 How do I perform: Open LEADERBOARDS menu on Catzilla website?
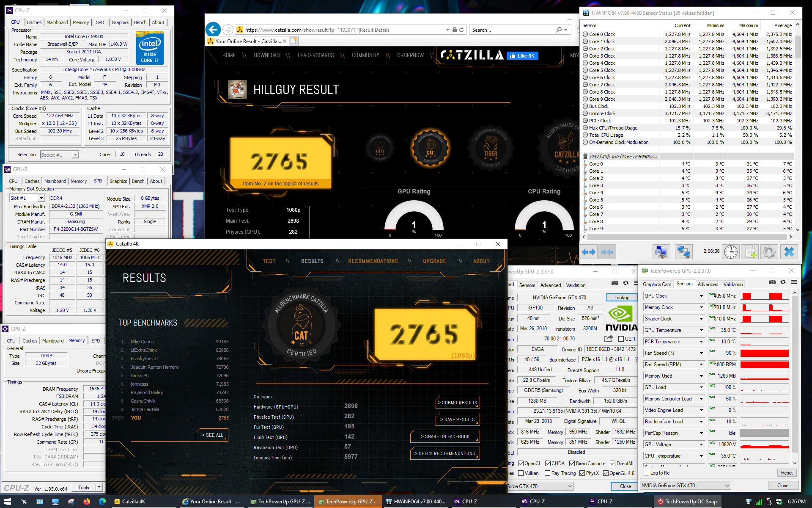[315, 55]
